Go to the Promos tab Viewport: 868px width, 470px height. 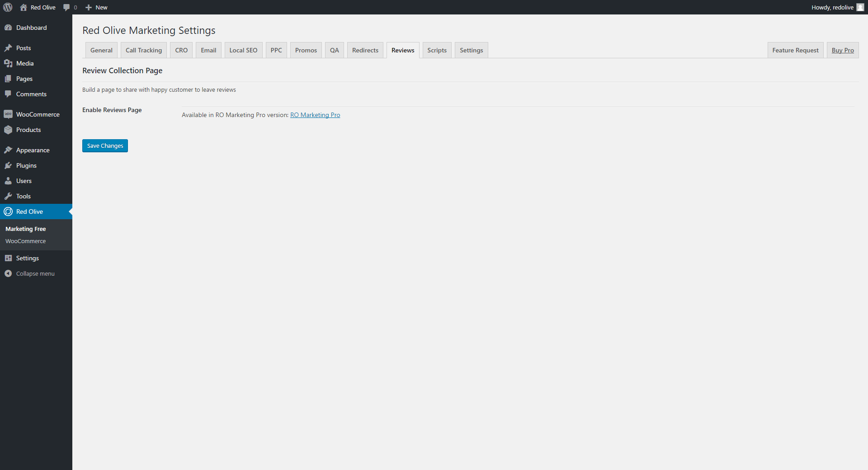306,50
